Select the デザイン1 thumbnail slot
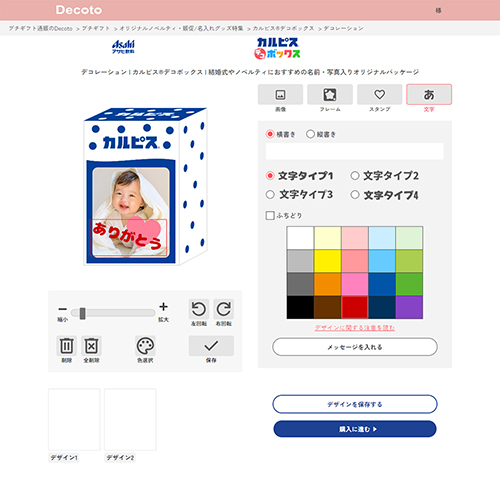 pyautogui.click(x=74, y=419)
